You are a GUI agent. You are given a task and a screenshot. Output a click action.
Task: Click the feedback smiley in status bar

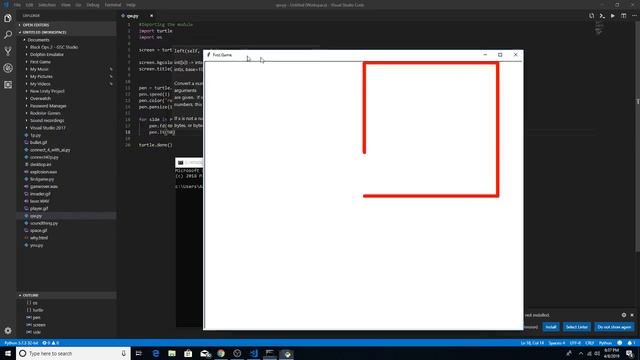pyautogui.click(x=620, y=343)
